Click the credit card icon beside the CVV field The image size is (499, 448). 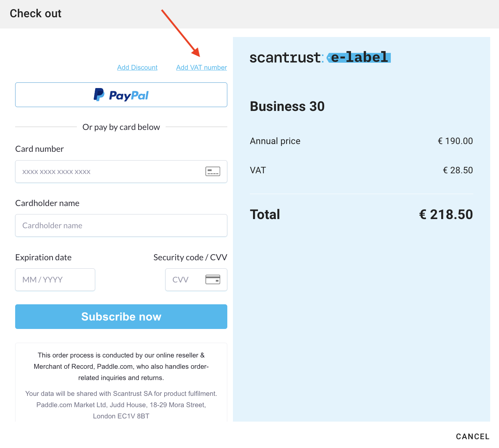click(x=212, y=279)
